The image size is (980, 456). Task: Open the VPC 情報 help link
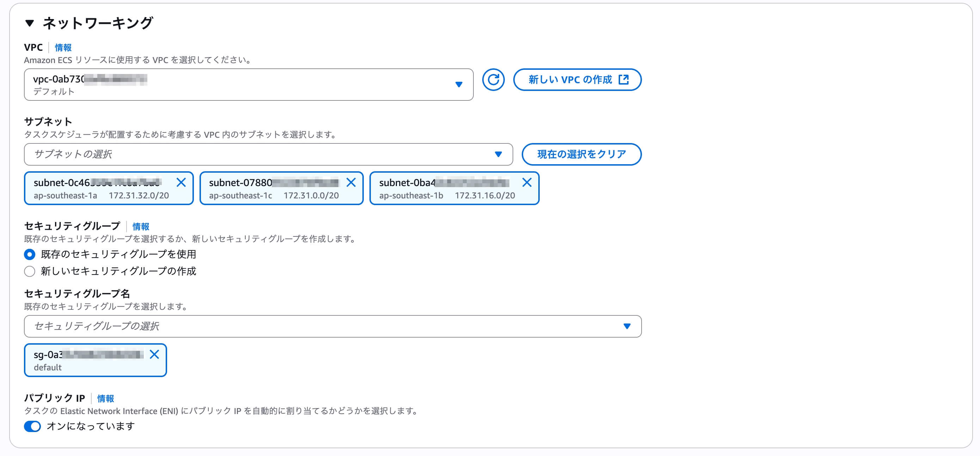(63, 48)
